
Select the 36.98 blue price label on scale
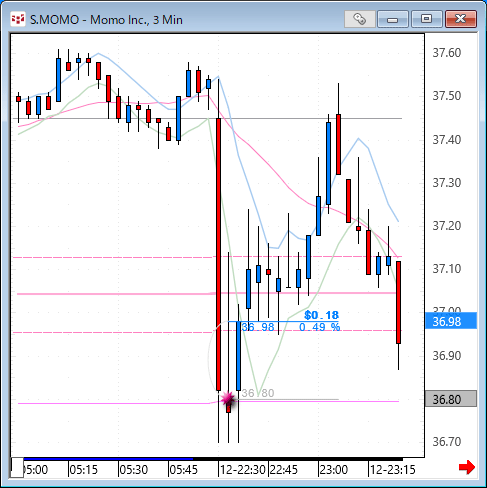pyautogui.click(x=451, y=322)
